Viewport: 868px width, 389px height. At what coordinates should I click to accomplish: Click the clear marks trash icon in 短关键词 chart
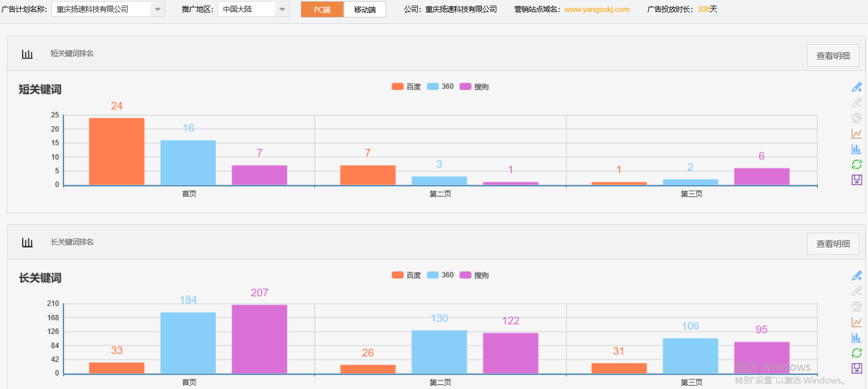857,118
